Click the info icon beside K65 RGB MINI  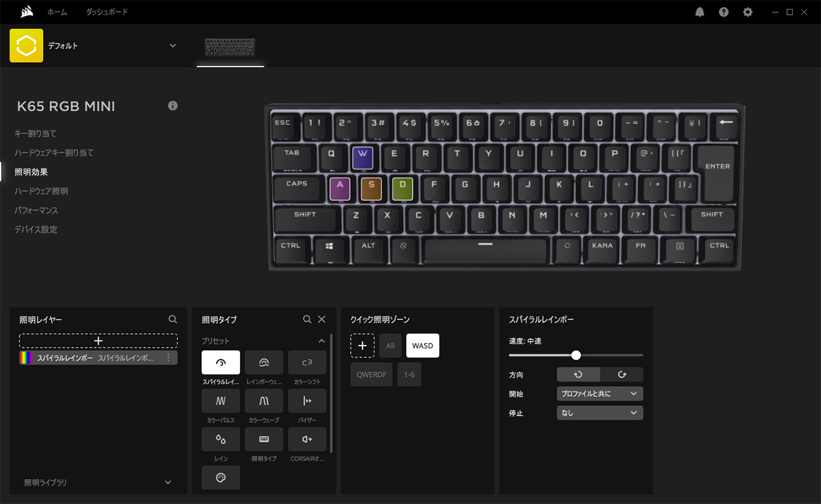click(x=173, y=106)
